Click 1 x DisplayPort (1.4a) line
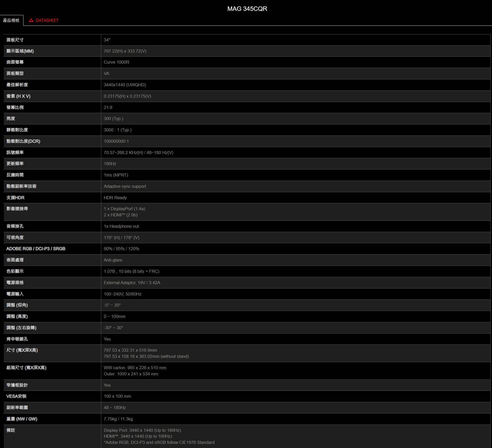Screen dimensions: 492x448 (x=124, y=209)
